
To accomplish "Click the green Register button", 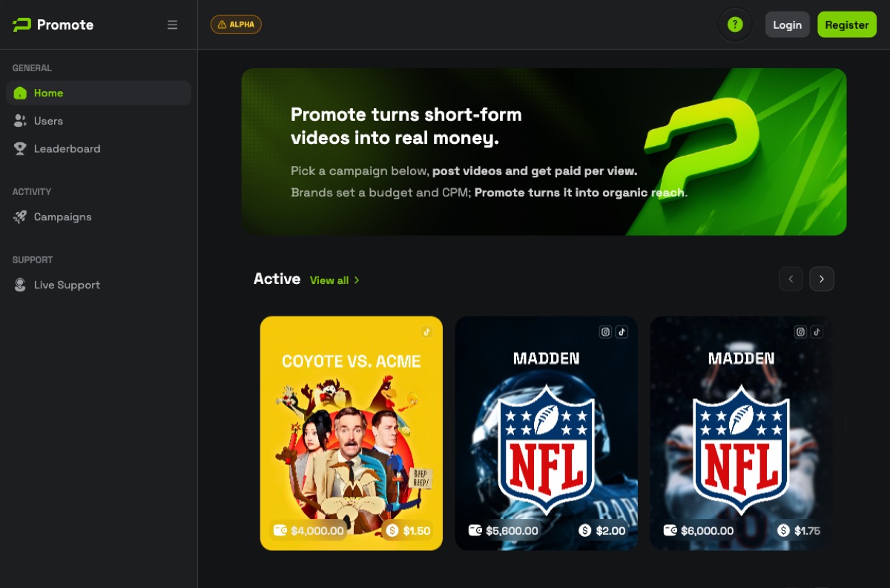I will click(x=847, y=24).
